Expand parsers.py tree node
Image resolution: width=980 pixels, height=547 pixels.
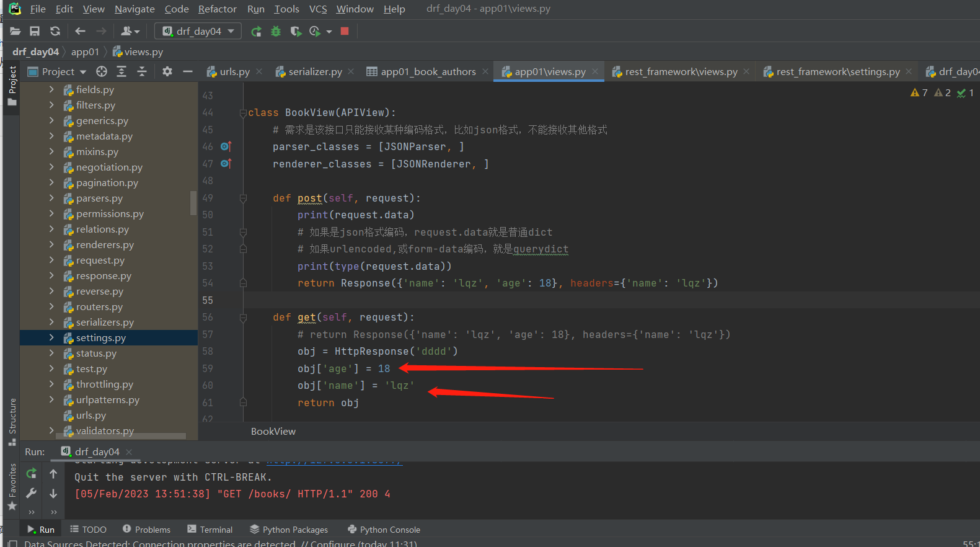coord(51,198)
